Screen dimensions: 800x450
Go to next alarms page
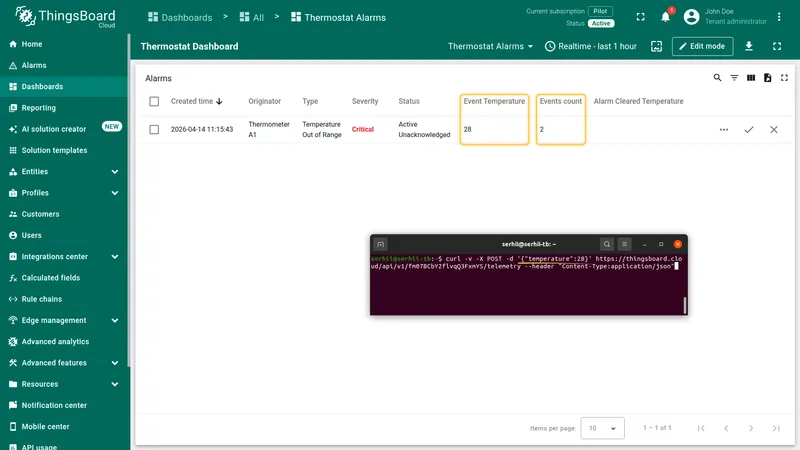coord(751,428)
